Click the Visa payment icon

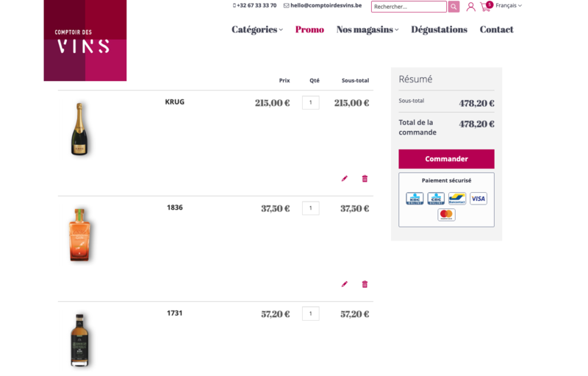click(x=478, y=199)
